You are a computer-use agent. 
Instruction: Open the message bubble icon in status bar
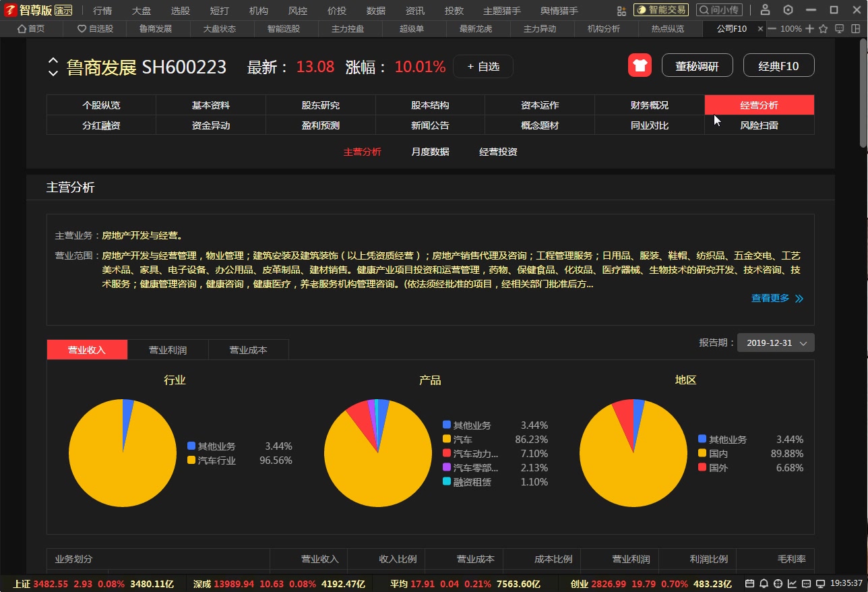[x=806, y=584]
